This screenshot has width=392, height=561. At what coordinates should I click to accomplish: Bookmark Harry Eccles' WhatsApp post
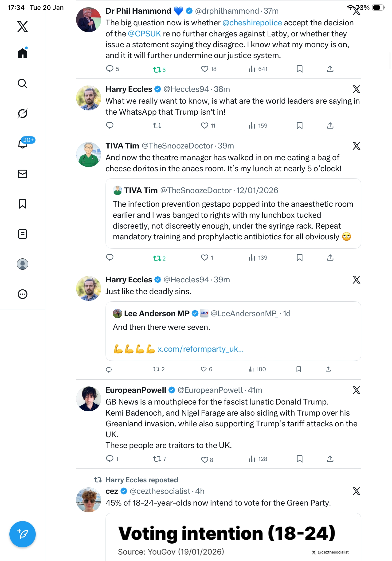click(x=299, y=126)
